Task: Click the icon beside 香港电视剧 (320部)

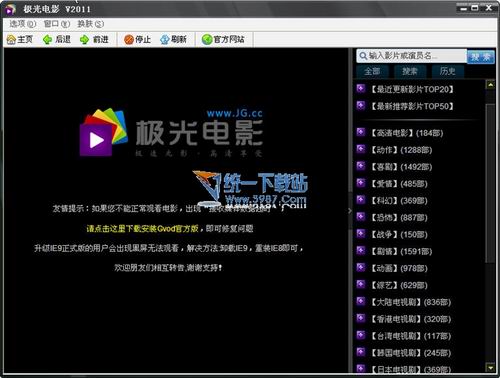Action: click(x=361, y=318)
